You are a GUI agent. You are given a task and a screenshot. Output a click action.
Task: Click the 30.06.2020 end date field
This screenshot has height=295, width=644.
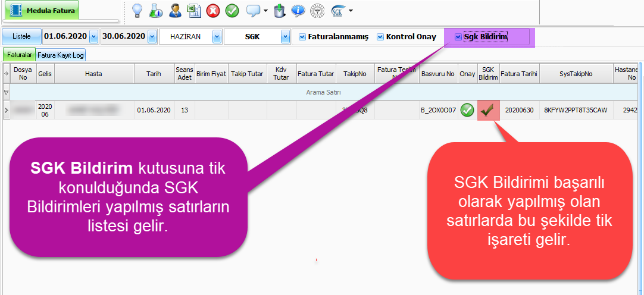click(124, 36)
